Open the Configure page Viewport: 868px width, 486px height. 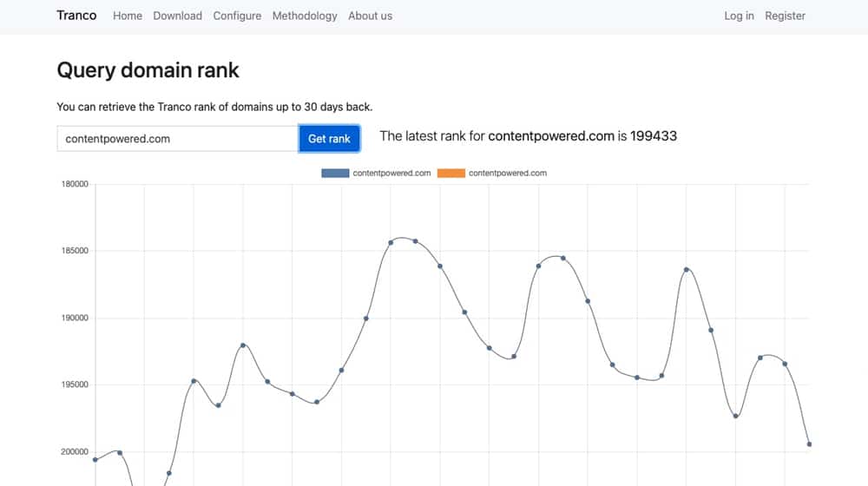click(x=237, y=16)
